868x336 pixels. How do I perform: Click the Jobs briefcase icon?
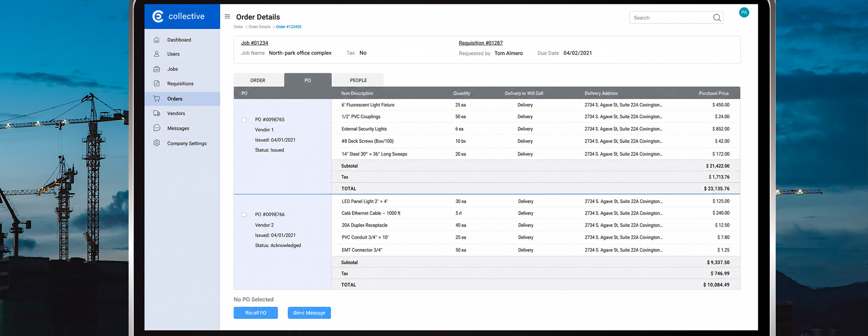pos(157,69)
